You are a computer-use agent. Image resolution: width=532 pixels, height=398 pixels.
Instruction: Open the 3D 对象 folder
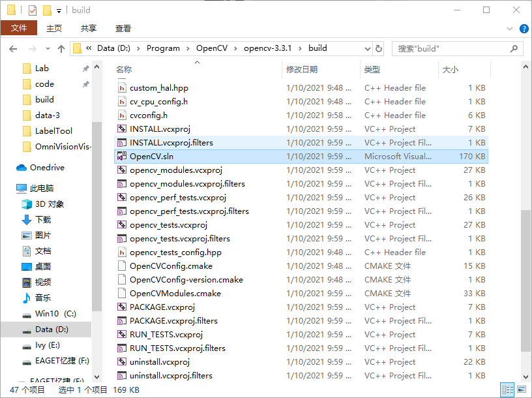pyautogui.click(x=49, y=204)
